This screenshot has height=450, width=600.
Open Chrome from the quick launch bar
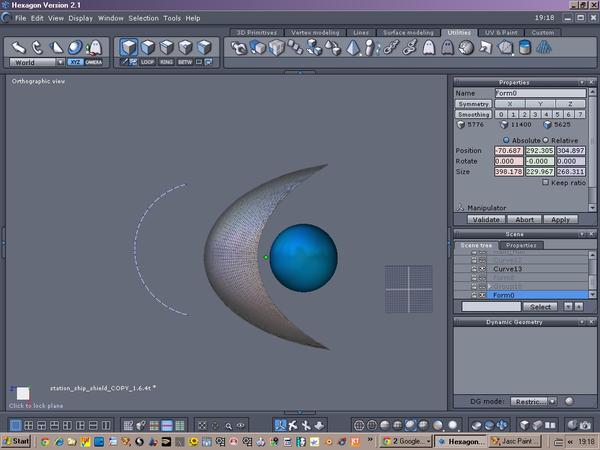[x=45, y=442]
